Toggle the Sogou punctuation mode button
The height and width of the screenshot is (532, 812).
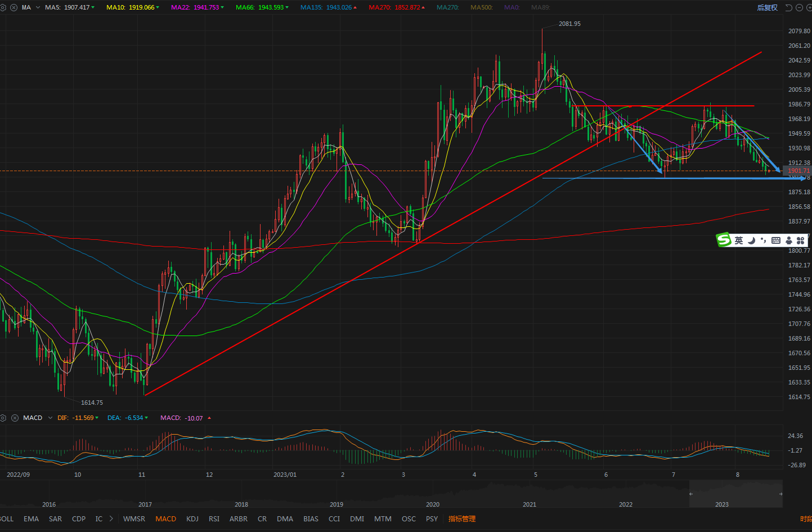764,240
